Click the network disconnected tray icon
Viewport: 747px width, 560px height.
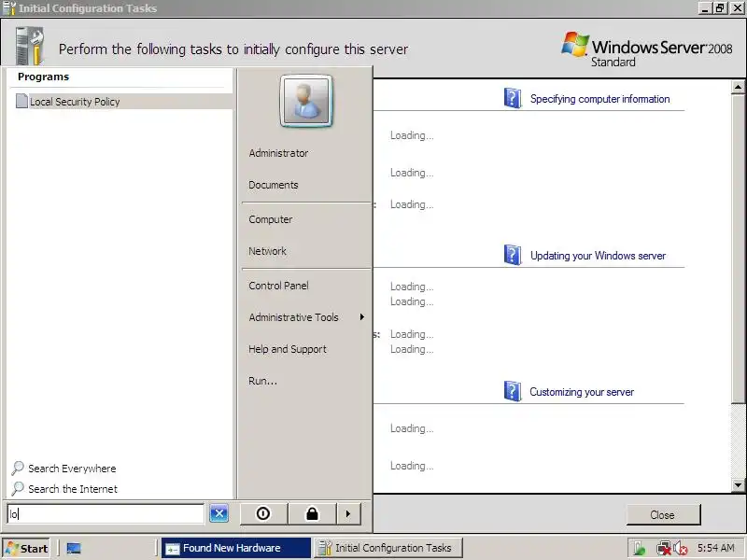click(x=663, y=549)
